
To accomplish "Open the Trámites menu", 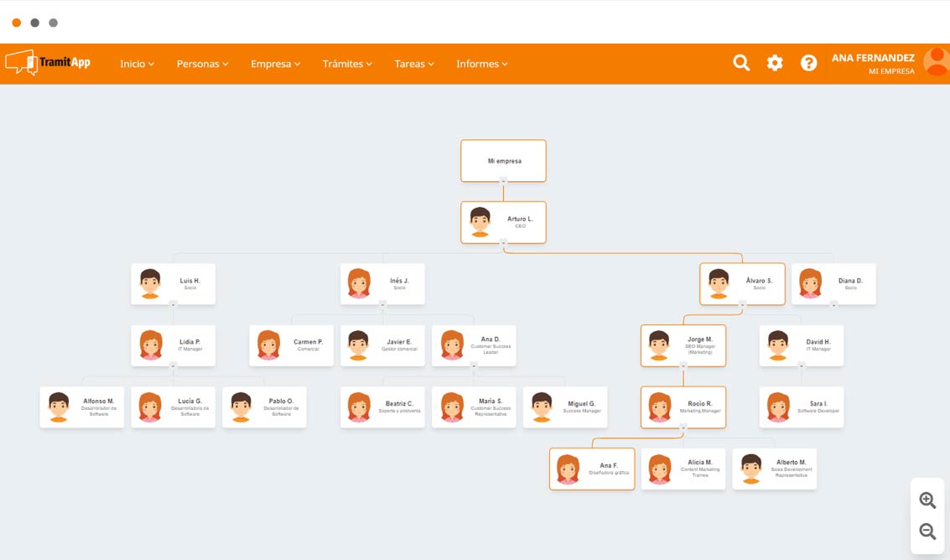I will coord(347,64).
